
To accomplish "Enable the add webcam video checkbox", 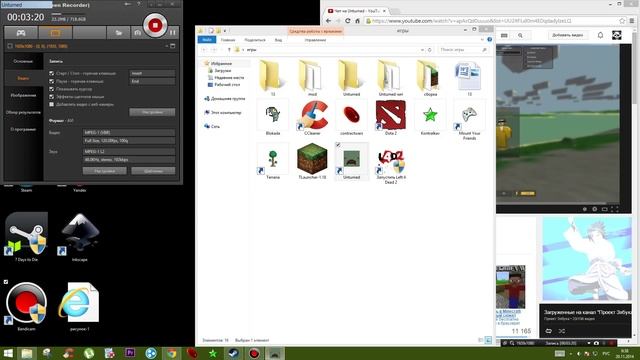I will [x=51, y=104].
